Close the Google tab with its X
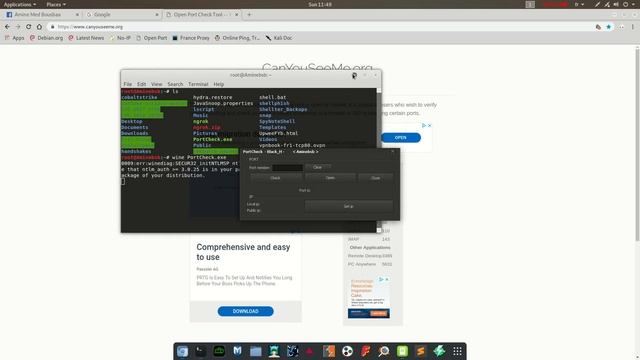 (x=157, y=14)
